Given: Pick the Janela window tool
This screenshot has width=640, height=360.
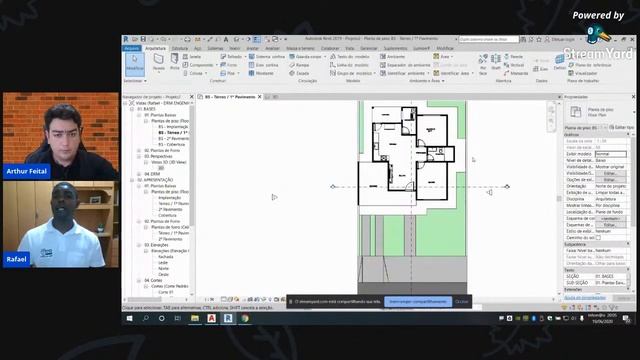Looking at the screenshot, I should click(191, 57).
